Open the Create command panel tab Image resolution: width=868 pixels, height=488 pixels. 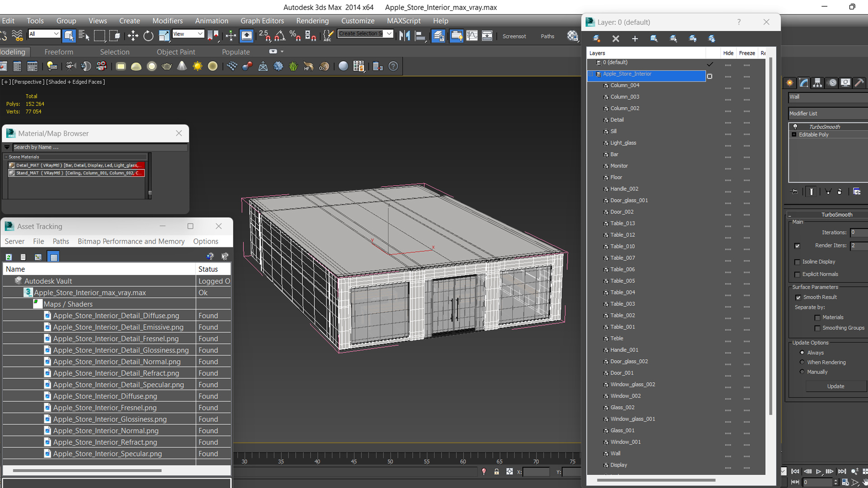tap(790, 83)
